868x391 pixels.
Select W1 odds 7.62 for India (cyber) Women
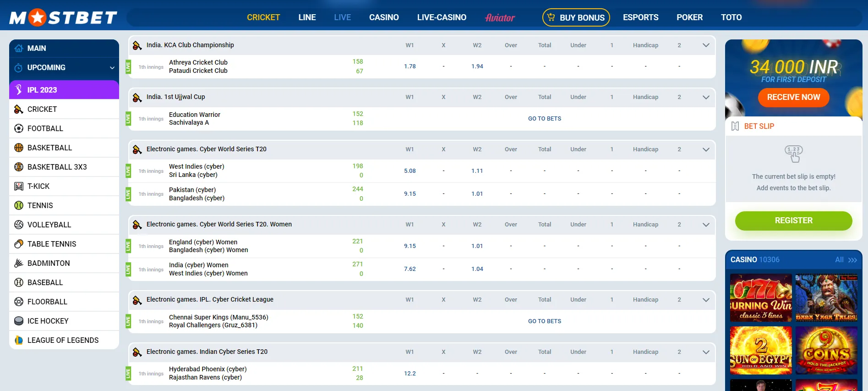410,269
